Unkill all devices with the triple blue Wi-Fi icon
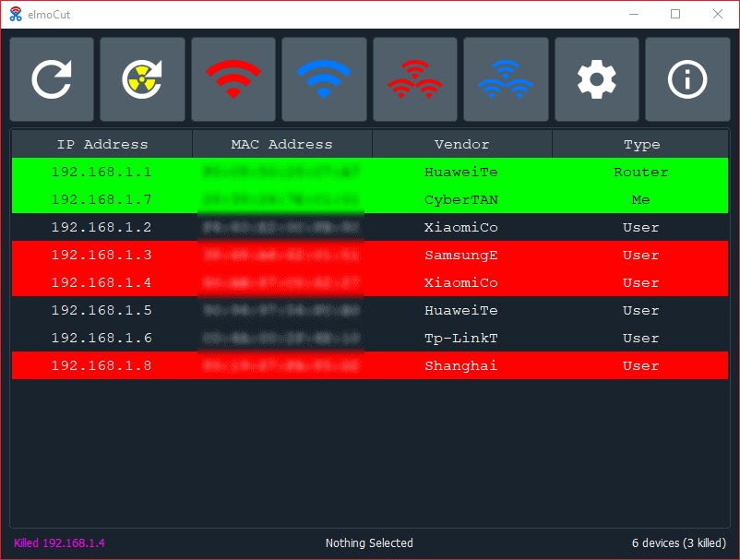The height and width of the screenshot is (560, 740). (x=506, y=79)
